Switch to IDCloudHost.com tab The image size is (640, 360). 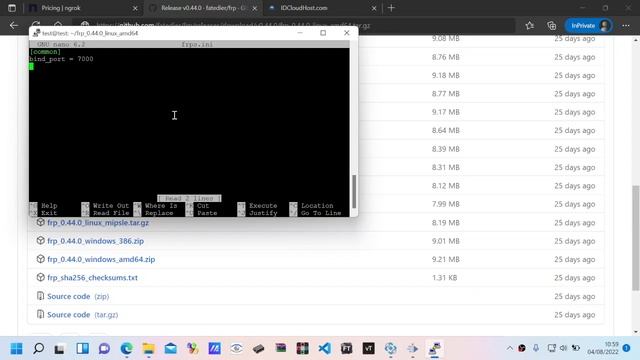pos(304,8)
